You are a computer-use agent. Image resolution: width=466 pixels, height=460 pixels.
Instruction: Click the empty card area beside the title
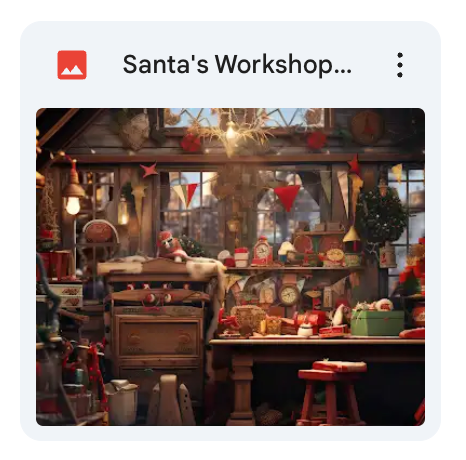pos(372,65)
